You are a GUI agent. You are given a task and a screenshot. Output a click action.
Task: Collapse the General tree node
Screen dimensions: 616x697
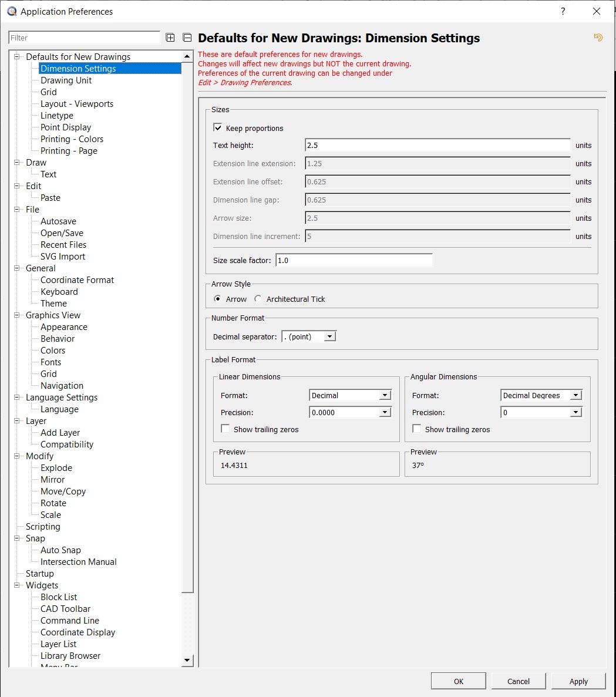point(17,268)
